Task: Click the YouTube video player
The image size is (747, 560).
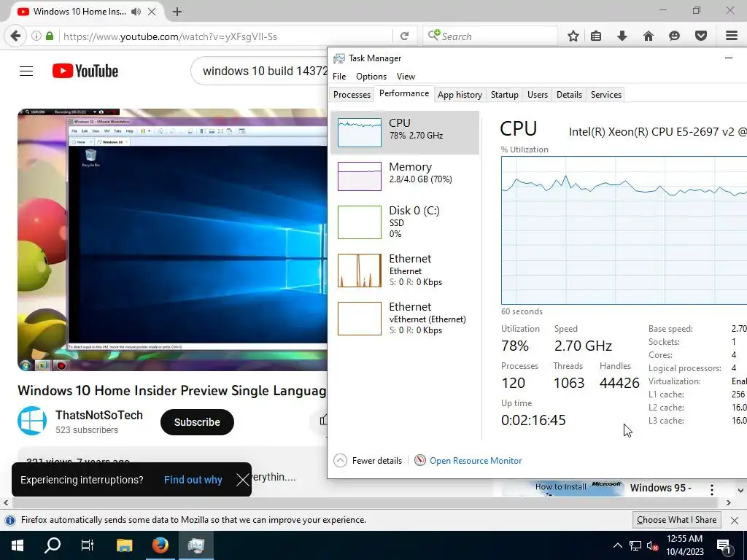Action: [x=172, y=239]
